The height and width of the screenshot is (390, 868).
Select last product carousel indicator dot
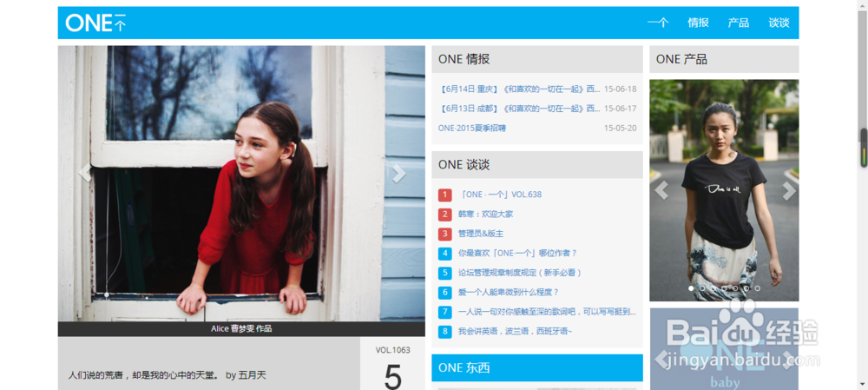(x=757, y=288)
